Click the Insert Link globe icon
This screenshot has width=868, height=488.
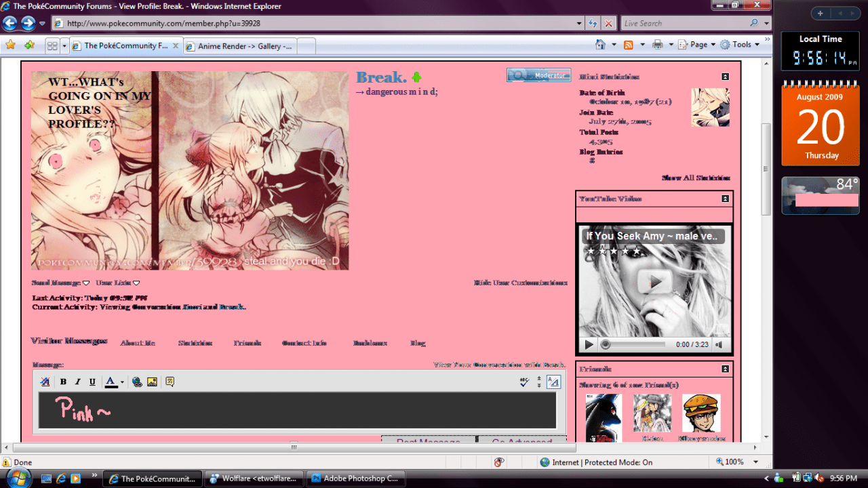(x=137, y=382)
